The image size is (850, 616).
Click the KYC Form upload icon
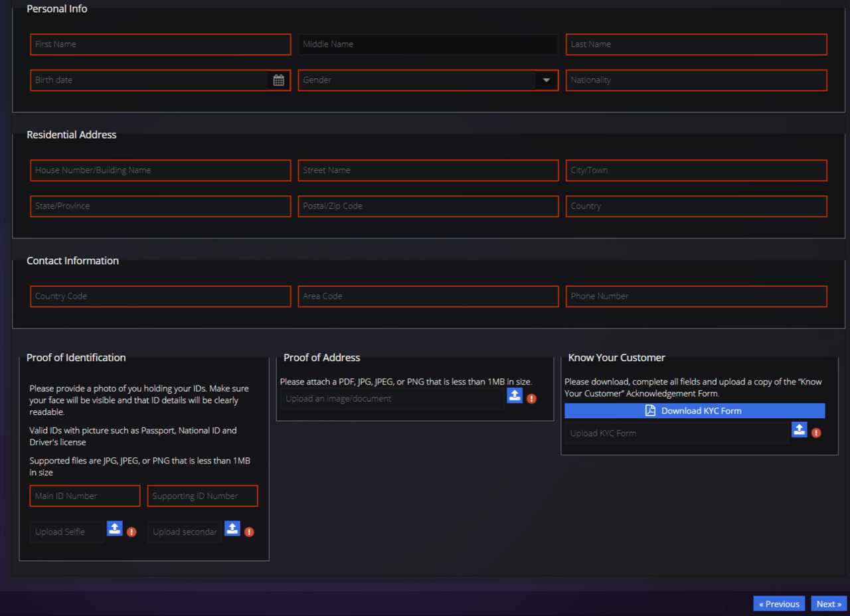click(x=799, y=430)
